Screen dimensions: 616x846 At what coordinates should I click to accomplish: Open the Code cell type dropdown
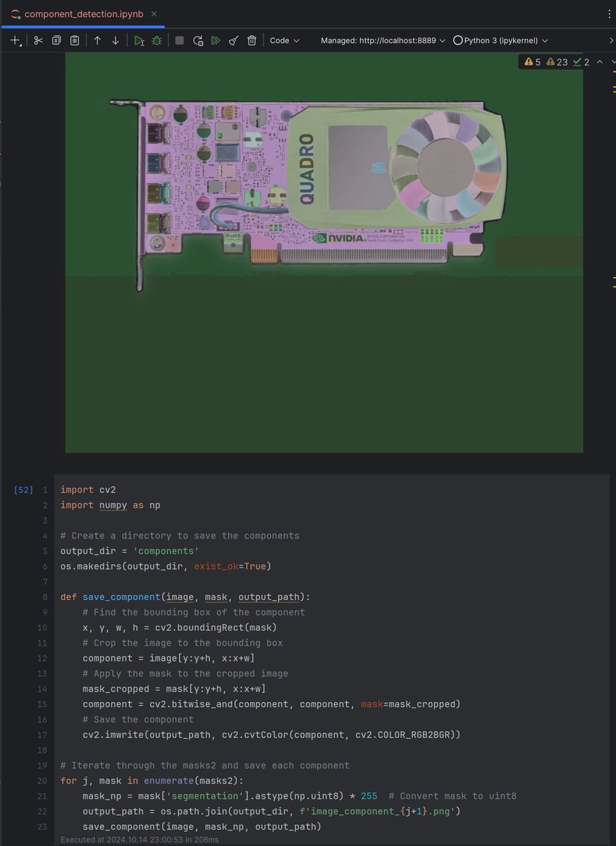point(285,41)
